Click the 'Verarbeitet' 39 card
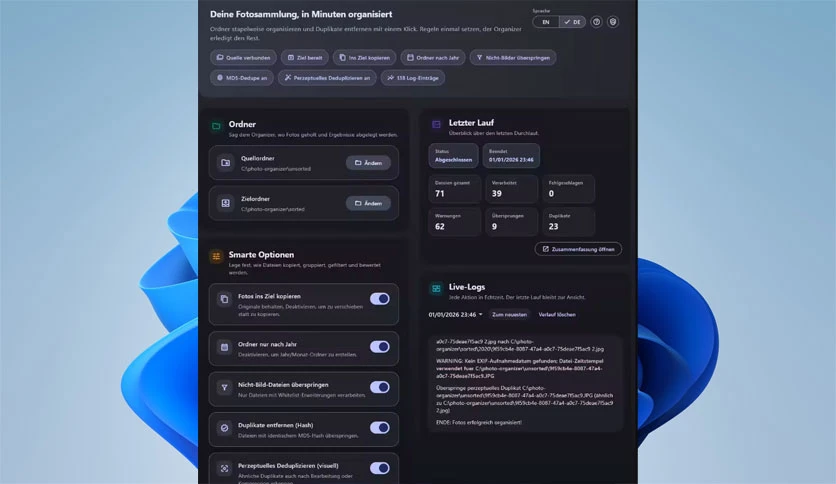This screenshot has width=836, height=484. pyautogui.click(x=511, y=189)
